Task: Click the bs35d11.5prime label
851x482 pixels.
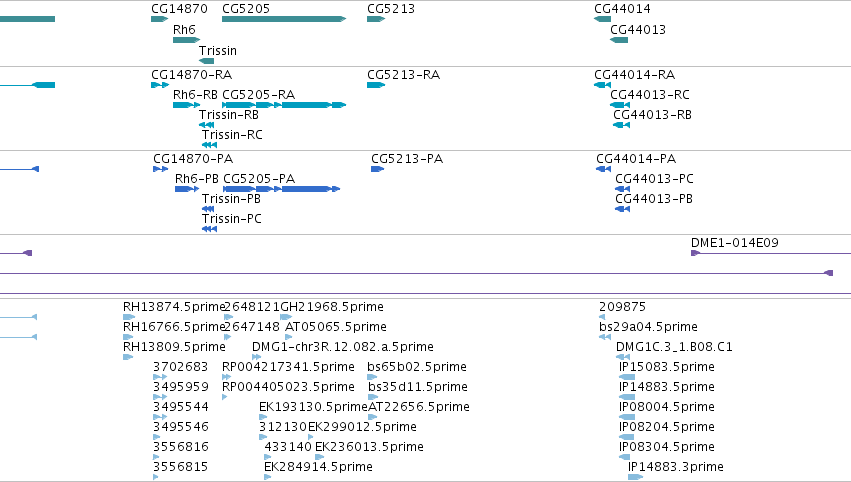Action: pos(417,387)
